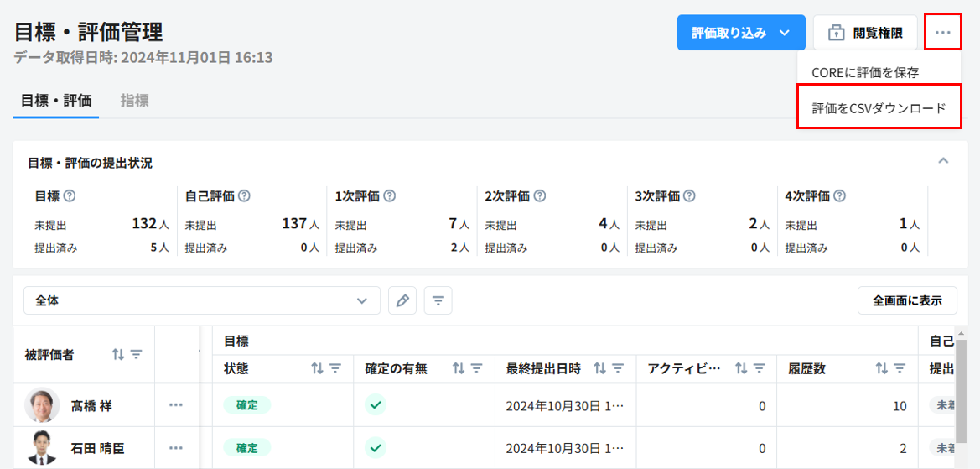Filter the 履歴数 column
Viewport: 980px width, 469px height.
(x=900, y=368)
